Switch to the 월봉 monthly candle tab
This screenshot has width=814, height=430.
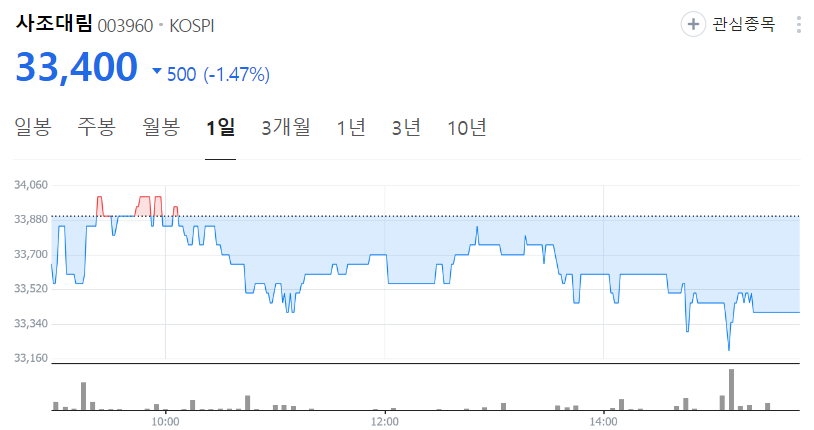[161, 127]
